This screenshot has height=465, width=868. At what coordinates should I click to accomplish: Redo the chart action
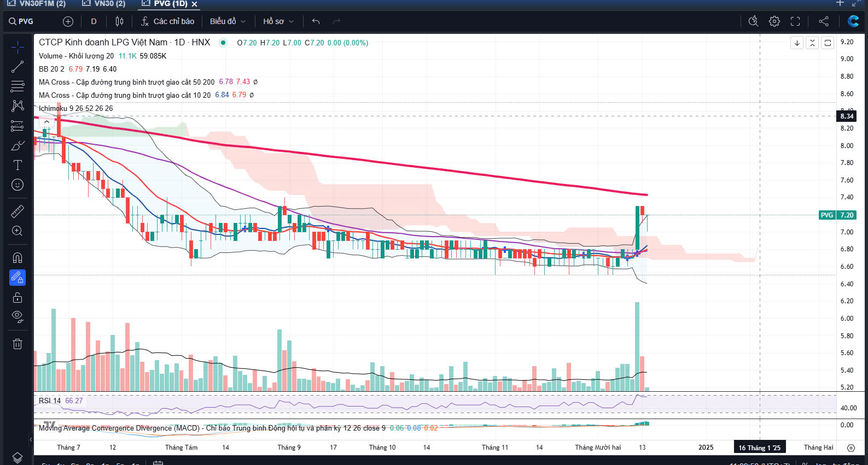(336, 21)
